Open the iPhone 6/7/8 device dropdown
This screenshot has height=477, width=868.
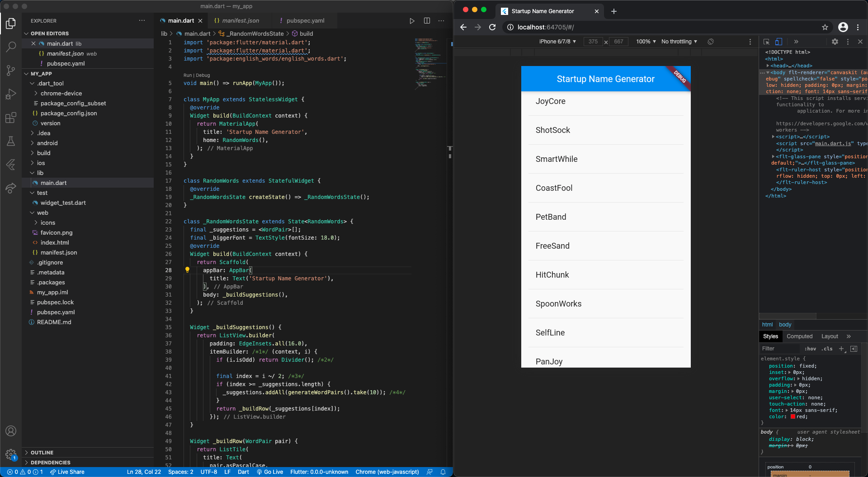557,42
